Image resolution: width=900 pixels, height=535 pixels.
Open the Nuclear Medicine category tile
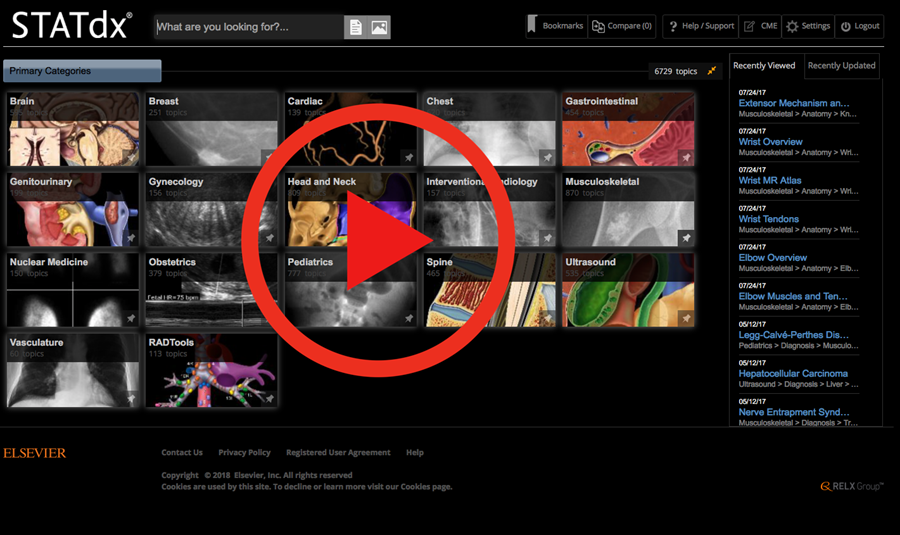click(73, 289)
